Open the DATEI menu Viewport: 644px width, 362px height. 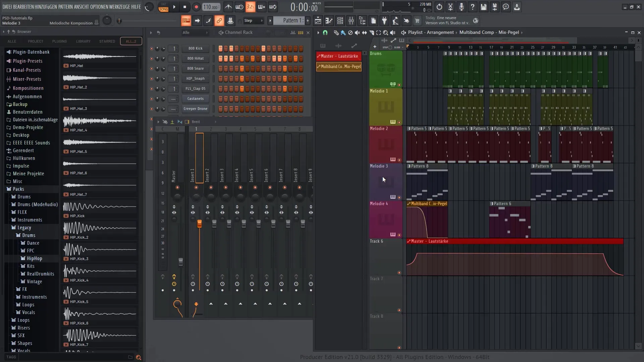point(7,7)
